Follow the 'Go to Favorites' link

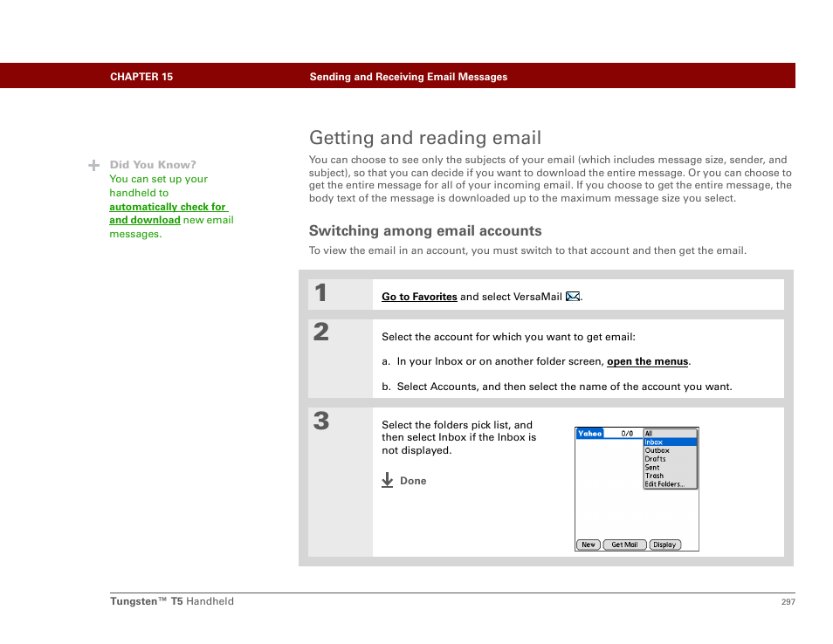click(x=419, y=297)
